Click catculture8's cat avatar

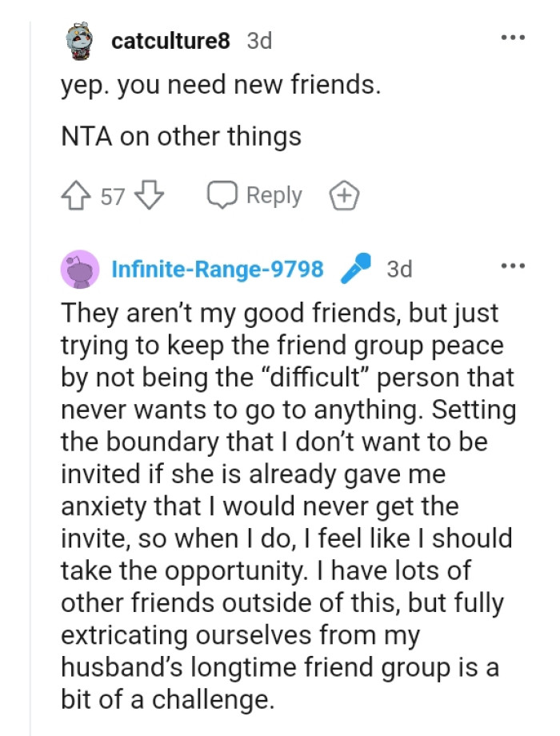(79, 40)
